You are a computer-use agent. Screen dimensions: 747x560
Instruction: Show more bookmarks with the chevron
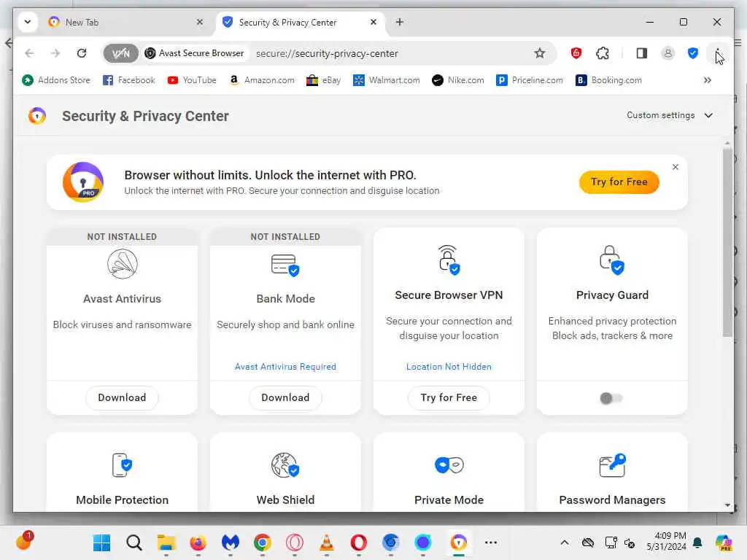(x=707, y=80)
